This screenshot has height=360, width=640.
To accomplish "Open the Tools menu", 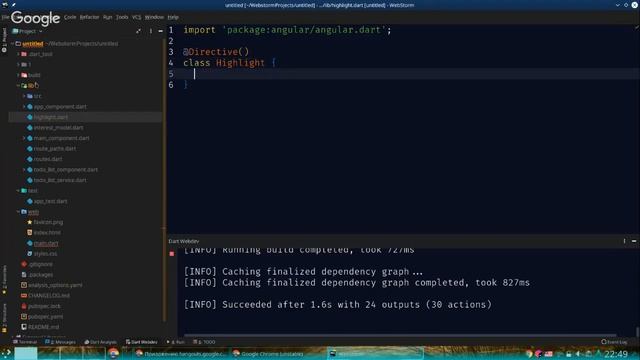I will coord(122,17).
